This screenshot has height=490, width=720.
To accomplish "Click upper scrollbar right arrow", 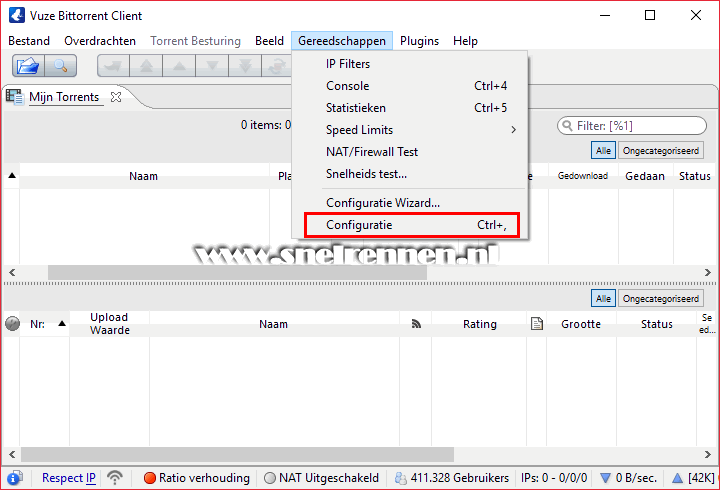I will [x=708, y=272].
